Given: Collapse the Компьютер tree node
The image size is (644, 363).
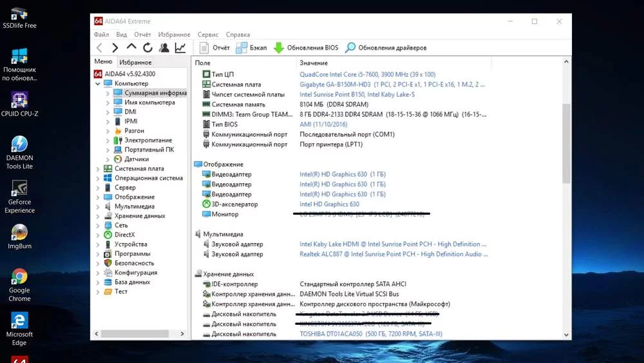Looking at the screenshot, I should pos(98,83).
